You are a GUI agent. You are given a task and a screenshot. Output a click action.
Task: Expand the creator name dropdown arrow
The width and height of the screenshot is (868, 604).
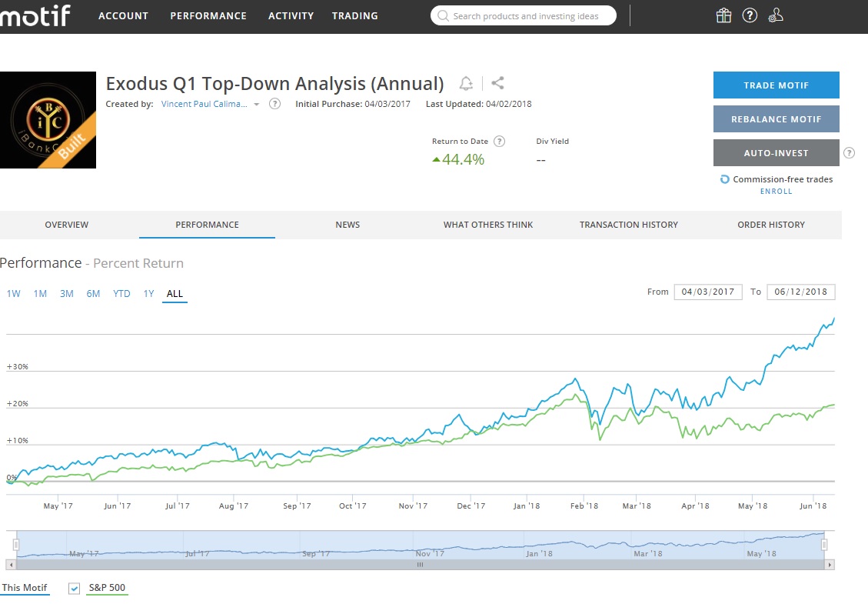click(x=256, y=104)
